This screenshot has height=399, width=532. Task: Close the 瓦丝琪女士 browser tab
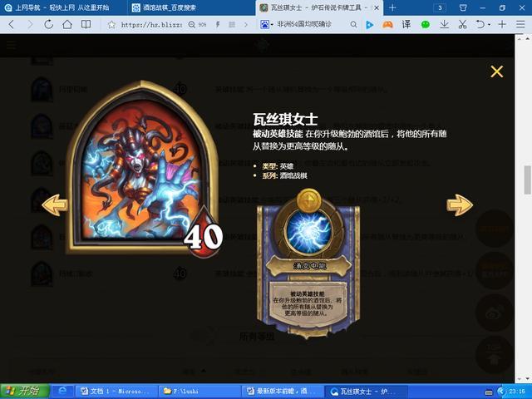[377, 7]
